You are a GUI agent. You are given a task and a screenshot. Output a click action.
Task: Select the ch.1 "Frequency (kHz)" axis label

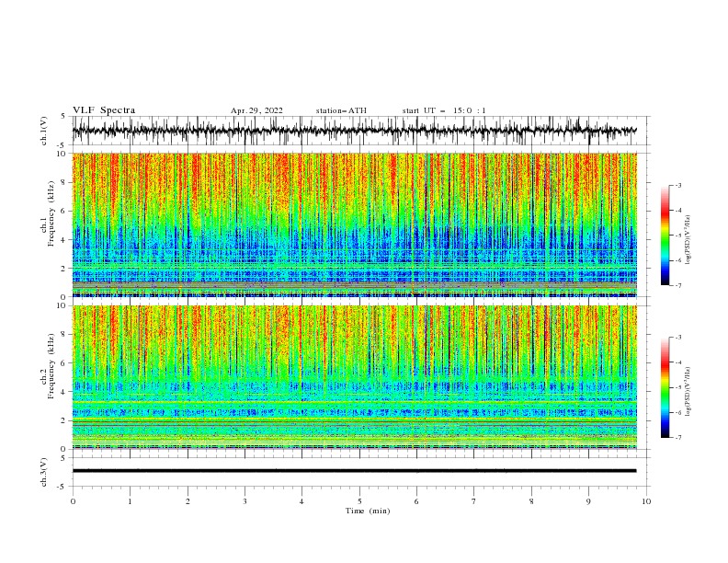pyautogui.click(x=51, y=214)
